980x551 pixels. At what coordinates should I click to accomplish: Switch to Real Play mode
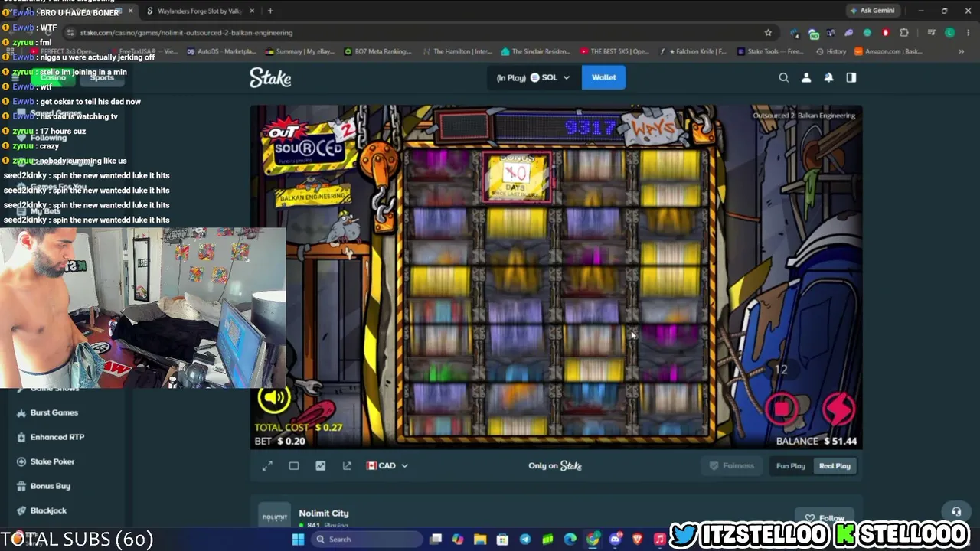[x=835, y=466]
